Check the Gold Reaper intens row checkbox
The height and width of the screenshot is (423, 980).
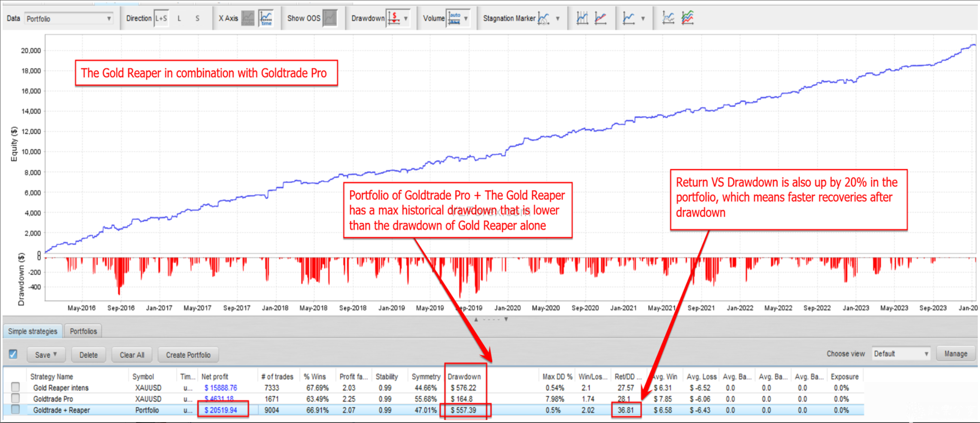click(x=15, y=387)
